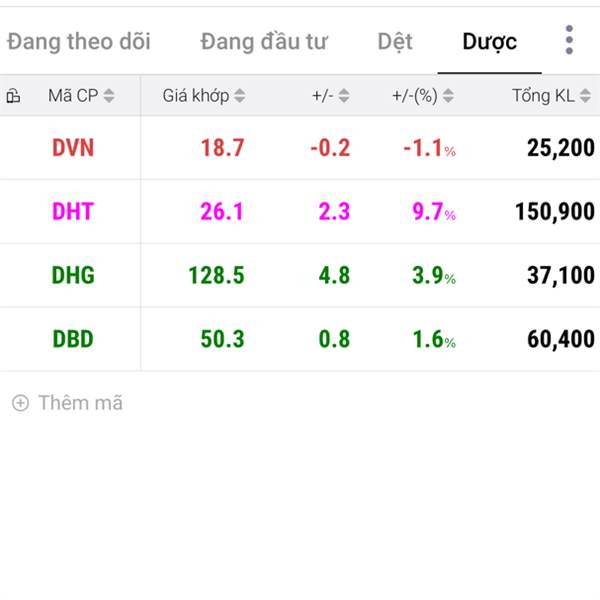
Task: Open the DVN stock symbol
Action: (73, 148)
